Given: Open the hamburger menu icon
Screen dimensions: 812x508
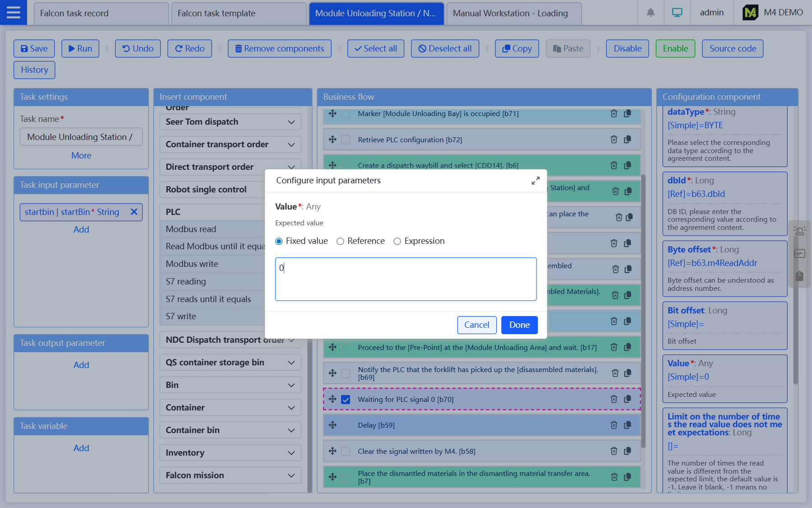Looking at the screenshot, I should tap(13, 13).
